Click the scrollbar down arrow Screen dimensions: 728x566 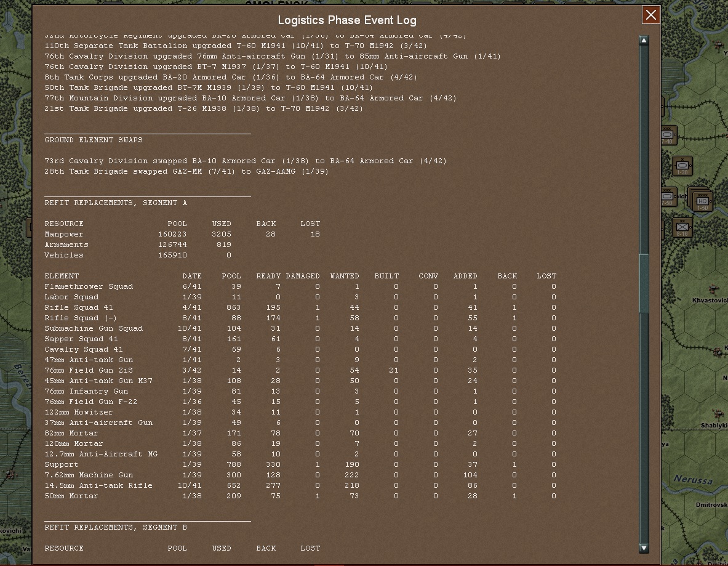(x=644, y=548)
